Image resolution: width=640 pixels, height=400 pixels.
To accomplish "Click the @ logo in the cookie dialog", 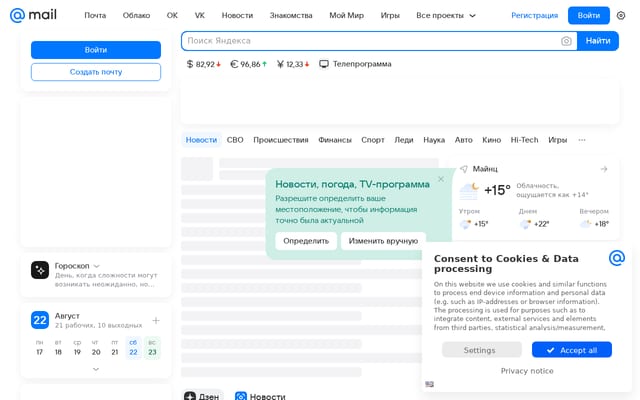I will tap(617, 258).
